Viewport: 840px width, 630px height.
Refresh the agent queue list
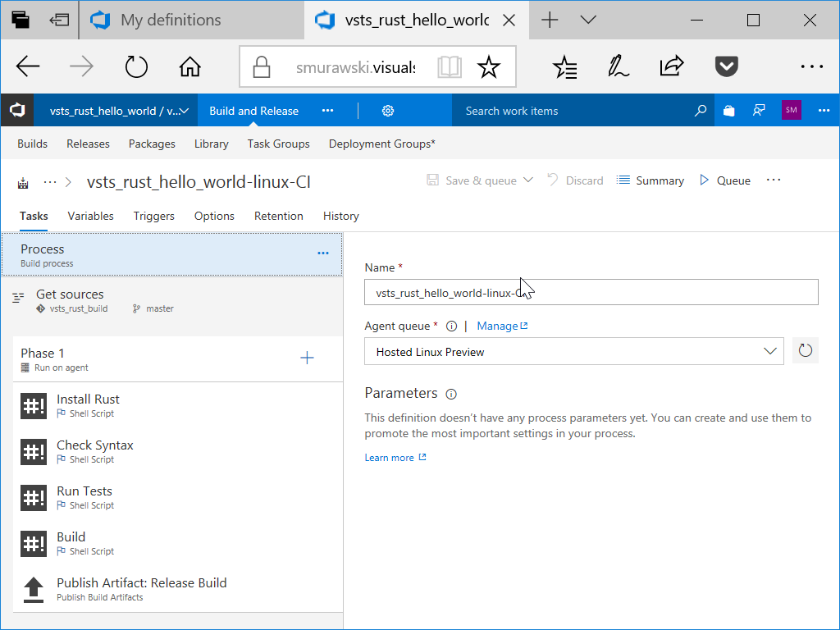tap(806, 351)
